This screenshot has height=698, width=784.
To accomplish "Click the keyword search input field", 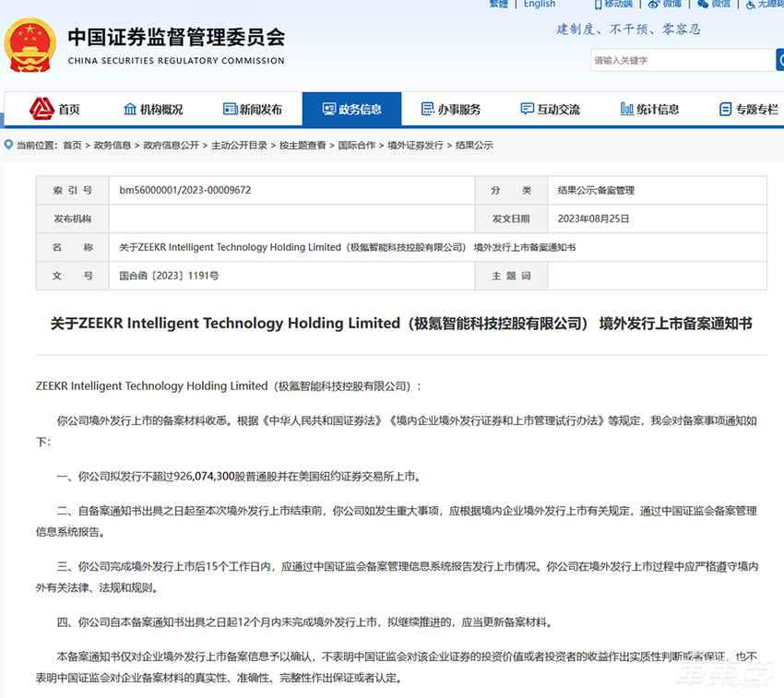I will (x=683, y=59).
